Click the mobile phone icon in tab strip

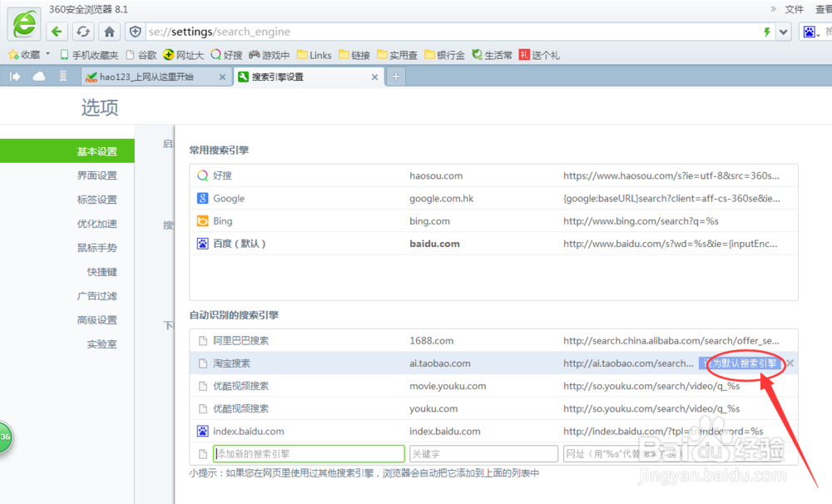pos(62,77)
